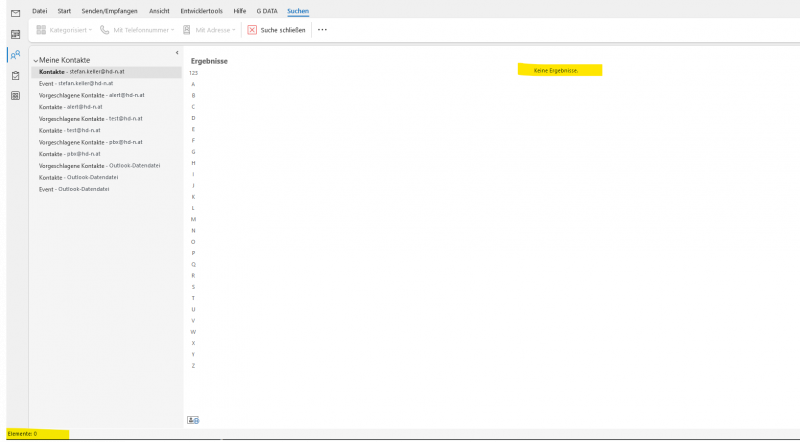800x442 pixels.
Task: Switch to the Calendar view icon
Action: (15, 34)
